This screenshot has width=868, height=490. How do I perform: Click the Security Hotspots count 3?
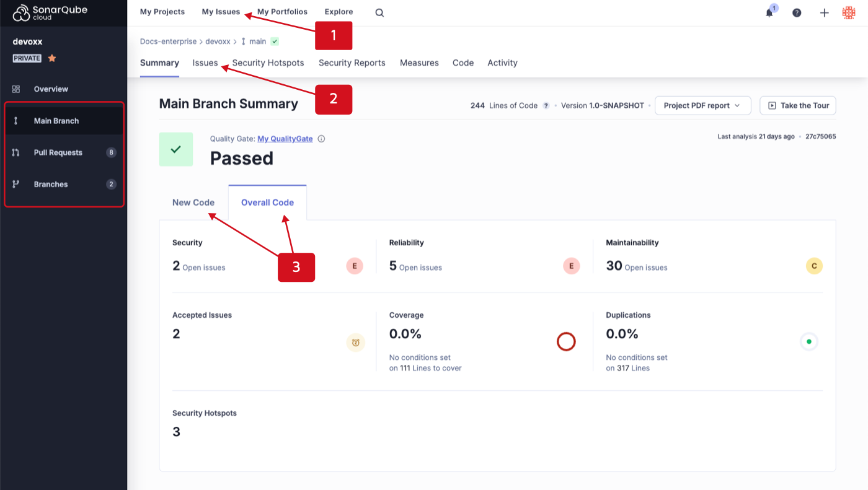pyautogui.click(x=176, y=432)
